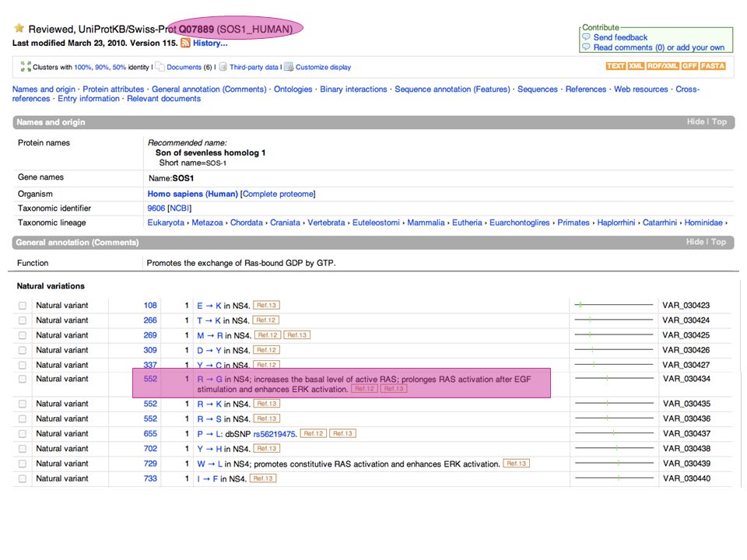This screenshot has width=747, height=560.
Task: Click the orange RSS feed icon
Action: click(185, 44)
